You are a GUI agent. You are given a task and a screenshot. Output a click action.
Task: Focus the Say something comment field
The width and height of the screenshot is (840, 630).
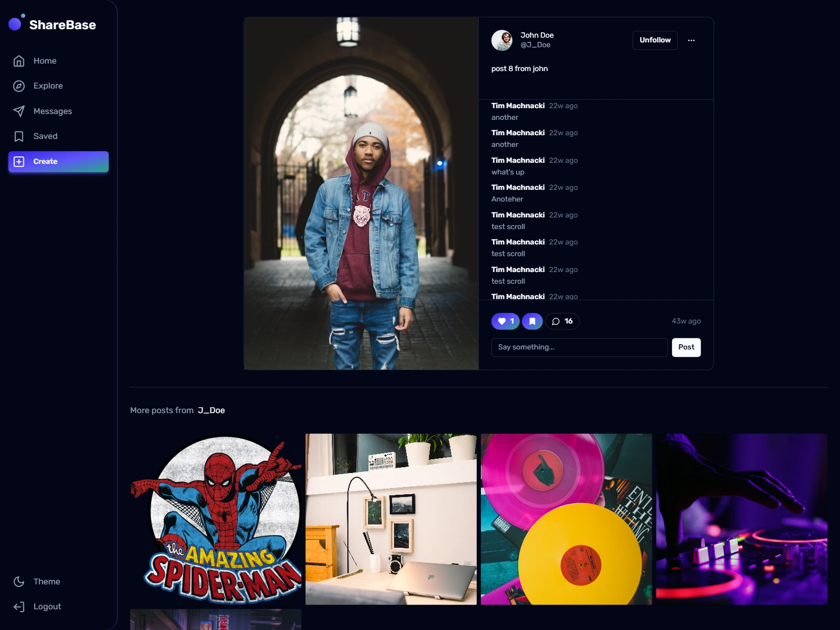tap(579, 347)
